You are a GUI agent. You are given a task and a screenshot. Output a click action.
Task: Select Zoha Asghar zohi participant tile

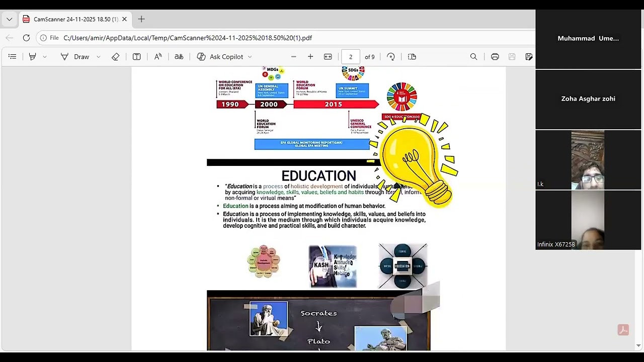[588, 99]
